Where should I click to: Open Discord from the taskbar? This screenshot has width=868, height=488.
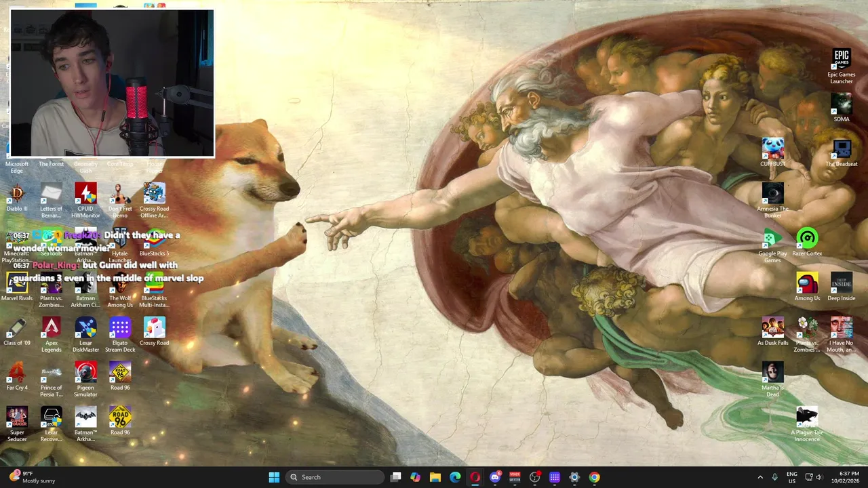point(495,477)
